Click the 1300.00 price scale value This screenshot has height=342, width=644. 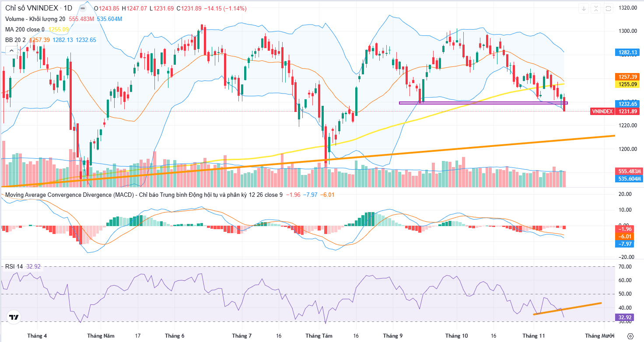pyautogui.click(x=627, y=31)
